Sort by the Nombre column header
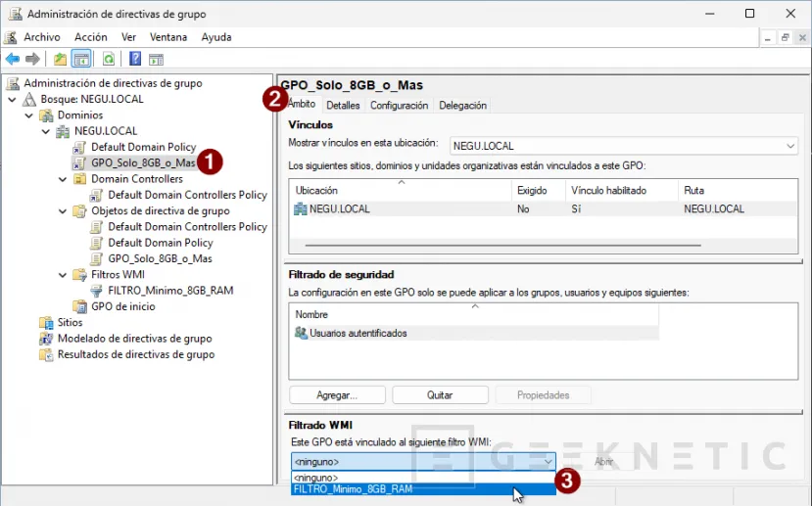The width and height of the screenshot is (812, 506). pyautogui.click(x=474, y=314)
